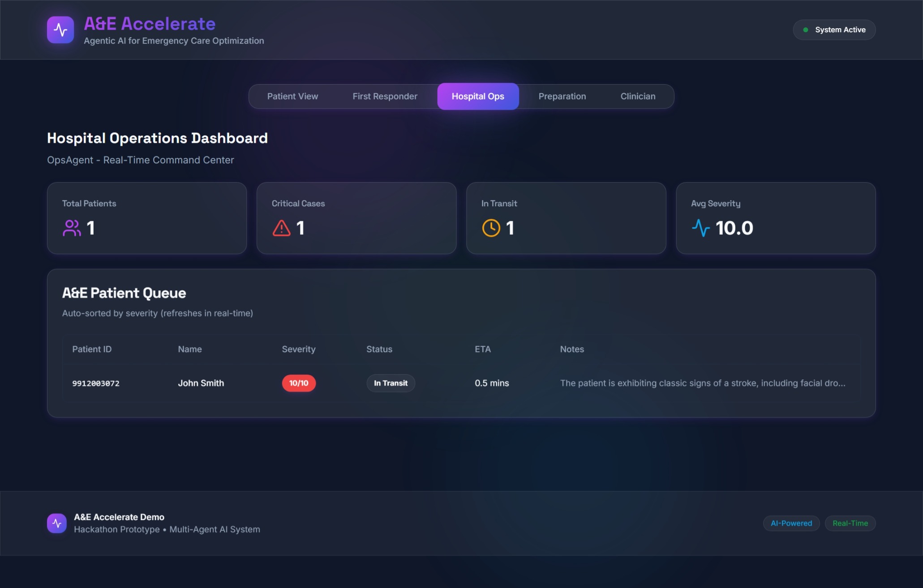Viewport: 923px width, 588px height.
Task: Click the footer A&E Accelerate logo icon
Action: click(x=57, y=523)
